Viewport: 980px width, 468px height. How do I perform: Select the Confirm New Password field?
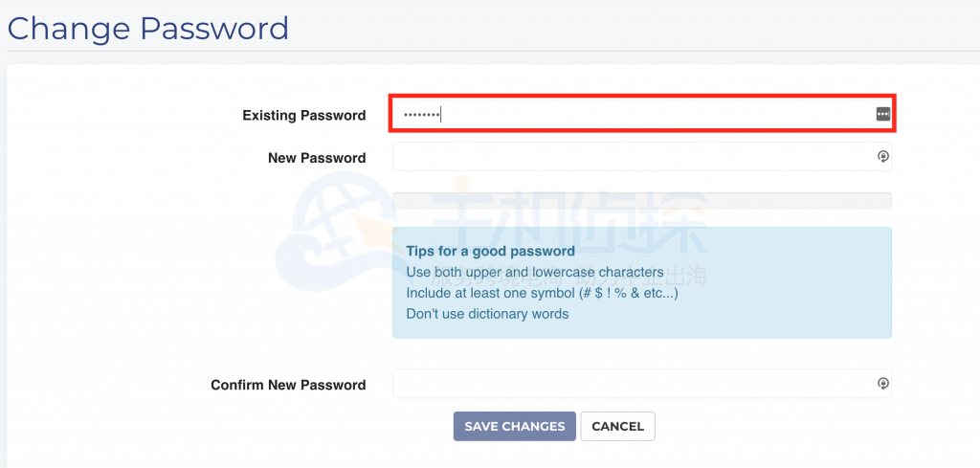pyautogui.click(x=632, y=384)
